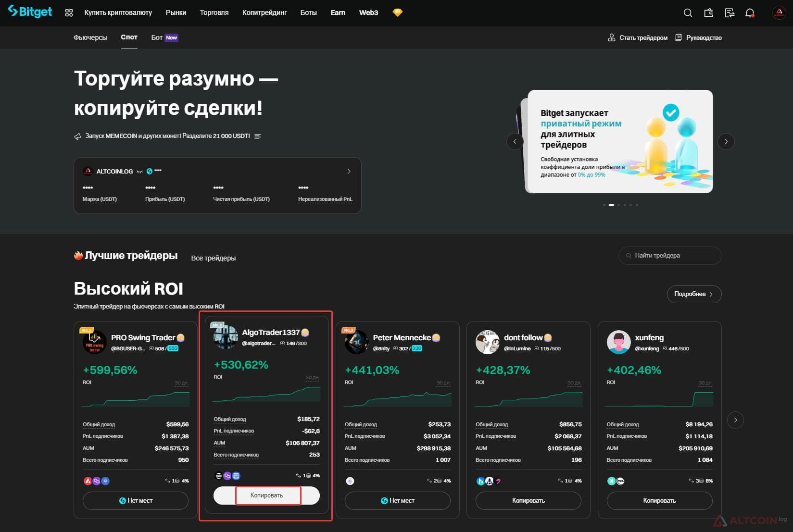The image size is (793, 532).
Task: Click the search magnifier icon in header
Action: tap(688, 13)
